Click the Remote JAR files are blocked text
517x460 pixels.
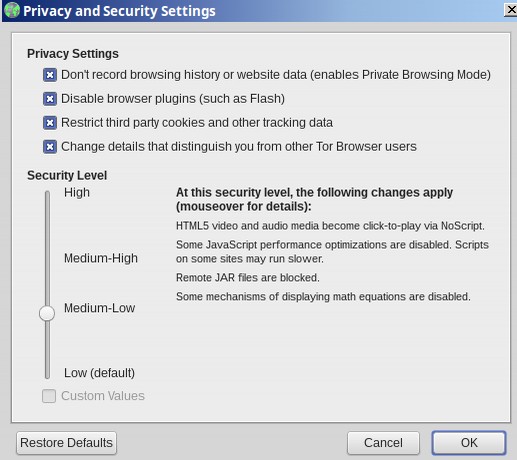click(x=248, y=278)
